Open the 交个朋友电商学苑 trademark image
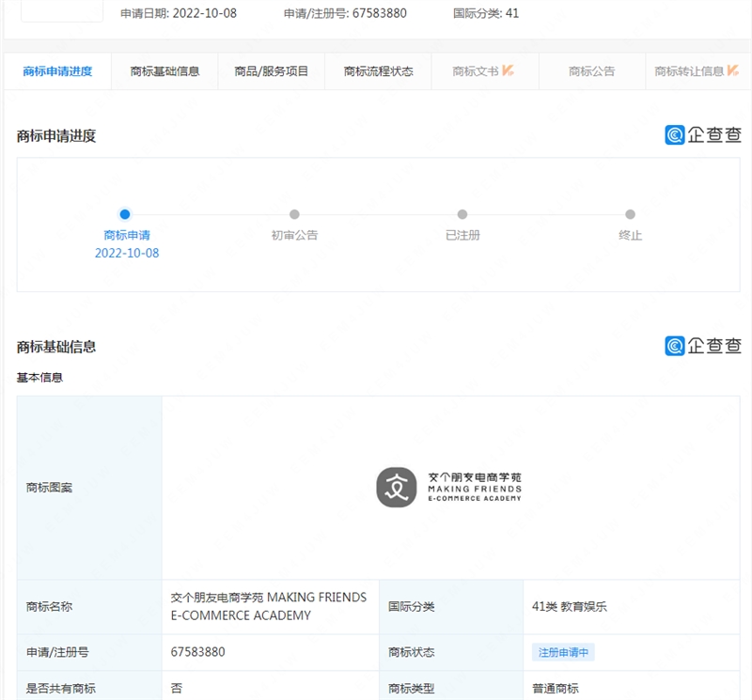This screenshot has width=752, height=700. click(x=449, y=488)
